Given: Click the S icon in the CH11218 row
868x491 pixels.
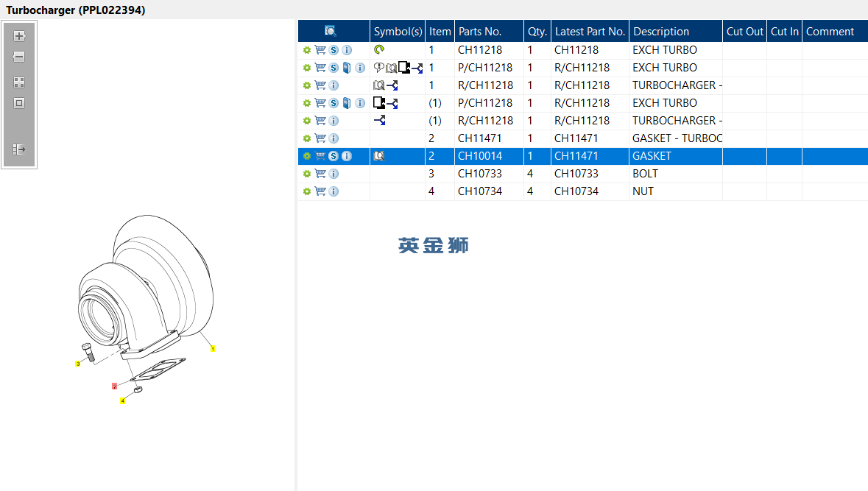Looking at the screenshot, I should click(x=334, y=50).
